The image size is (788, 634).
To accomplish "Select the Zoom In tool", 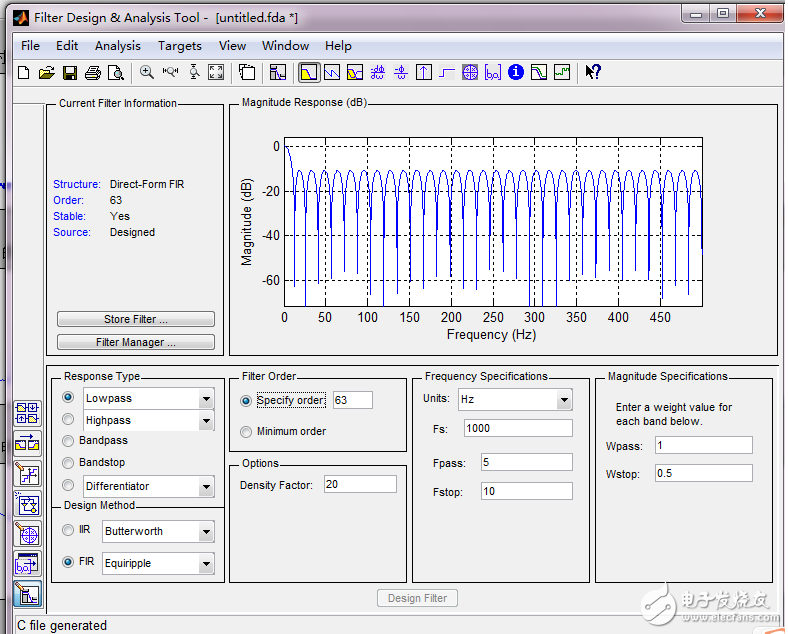I will (147, 72).
